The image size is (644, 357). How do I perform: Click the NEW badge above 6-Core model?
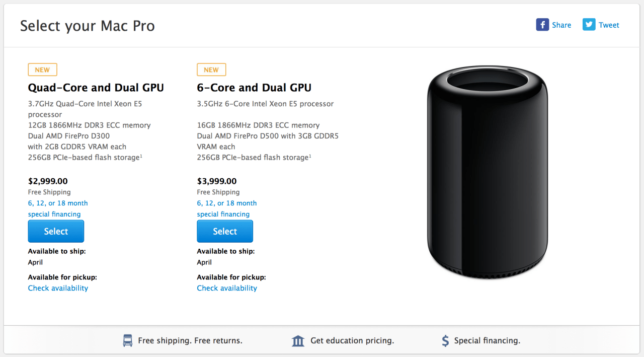211,69
